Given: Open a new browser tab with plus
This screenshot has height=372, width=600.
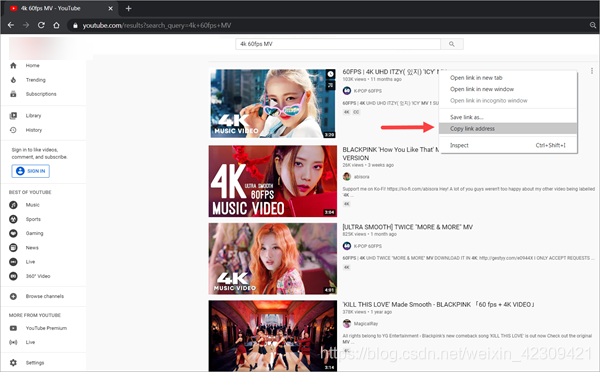Looking at the screenshot, I should coord(129,8).
